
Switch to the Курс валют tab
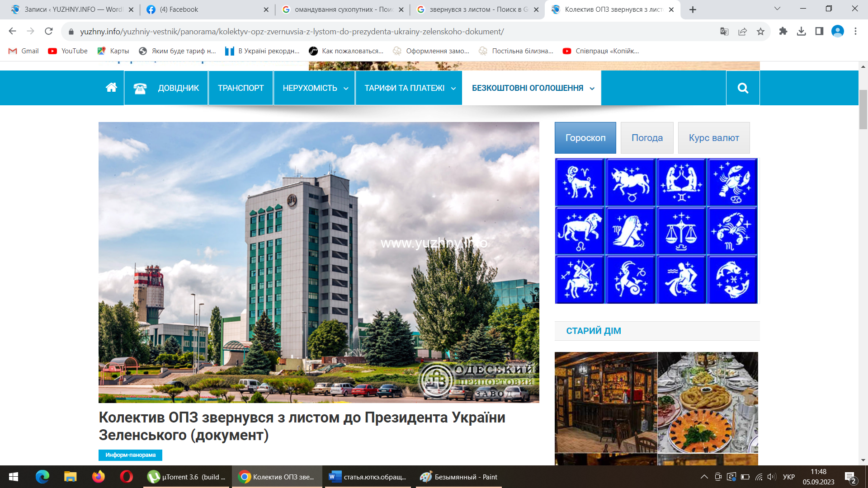coord(714,138)
